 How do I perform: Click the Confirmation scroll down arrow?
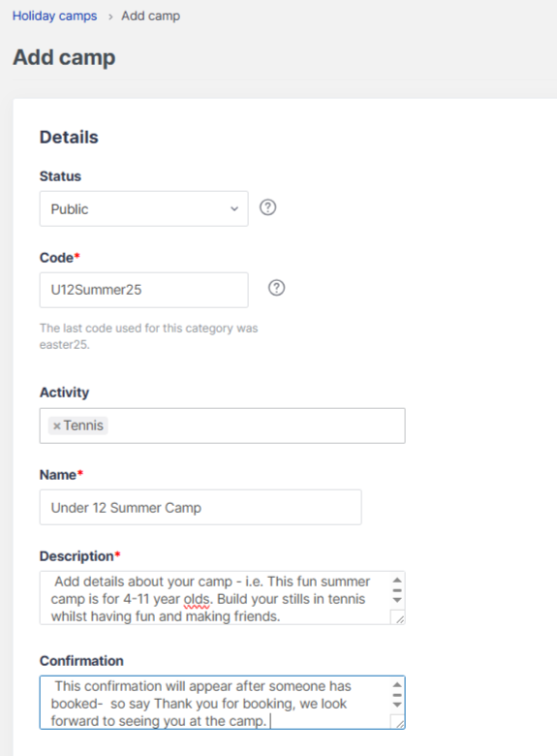point(397,705)
